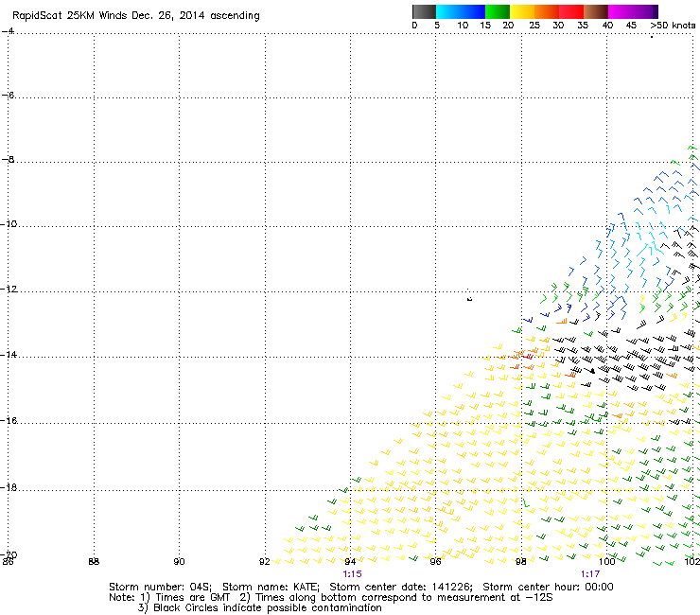Image resolution: width=700 pixels, height=615 pixels.
Task: Click the legend scale label '25'
Action: 534,26
